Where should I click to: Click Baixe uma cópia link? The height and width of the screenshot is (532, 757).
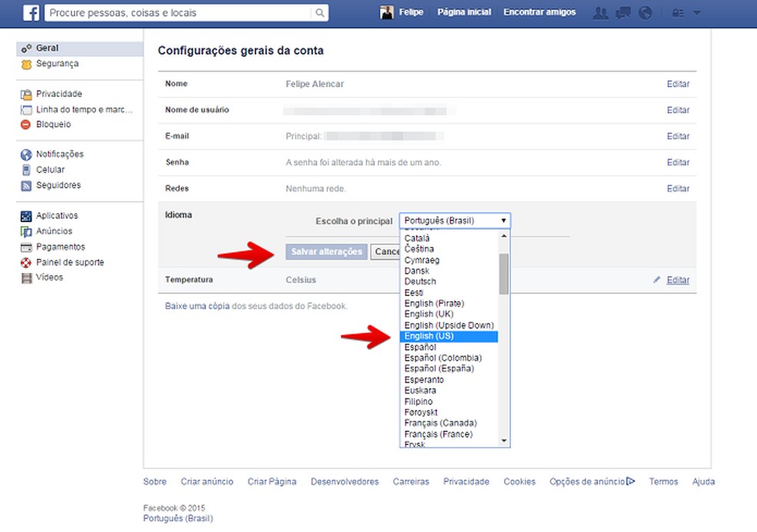[197, 306]
